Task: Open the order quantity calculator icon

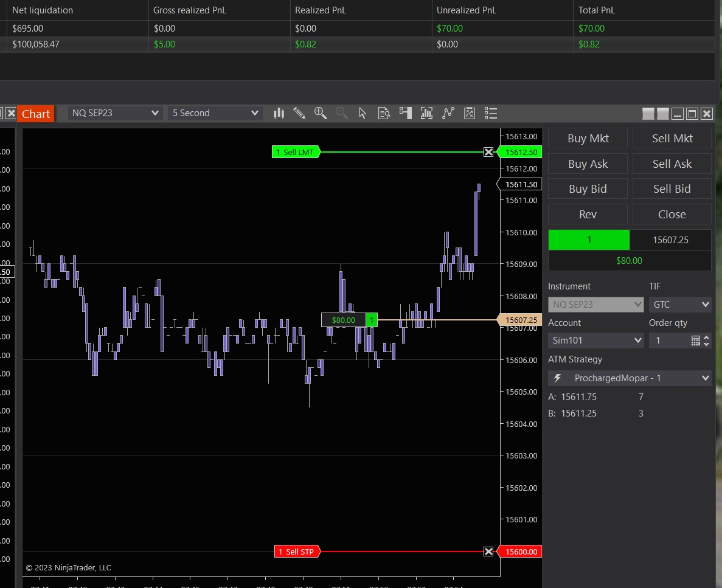Action: click(696, 341)
